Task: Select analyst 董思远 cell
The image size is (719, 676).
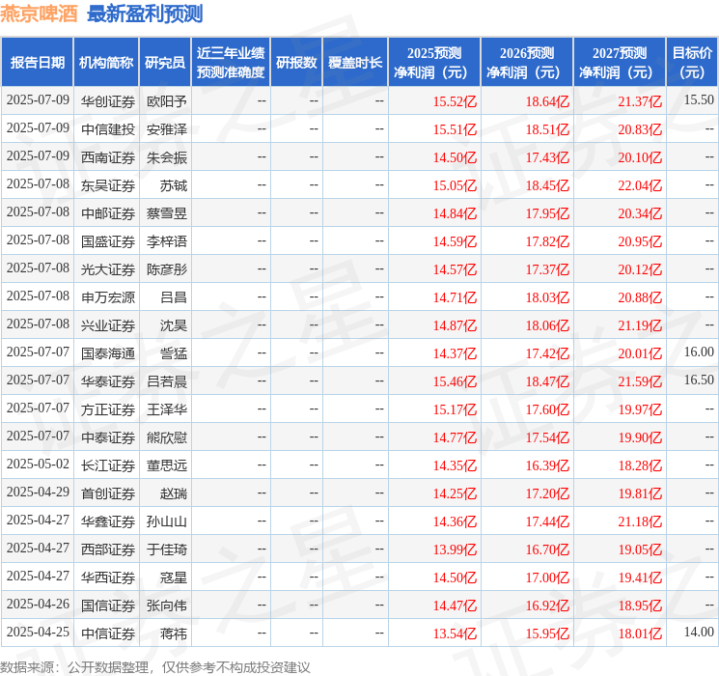Action: point(166,465)
